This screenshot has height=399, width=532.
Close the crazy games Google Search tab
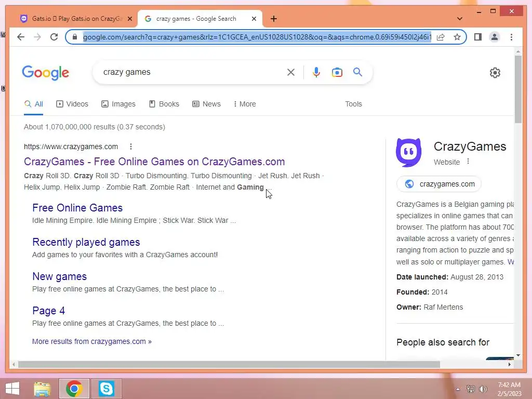[x=254, y=19]
